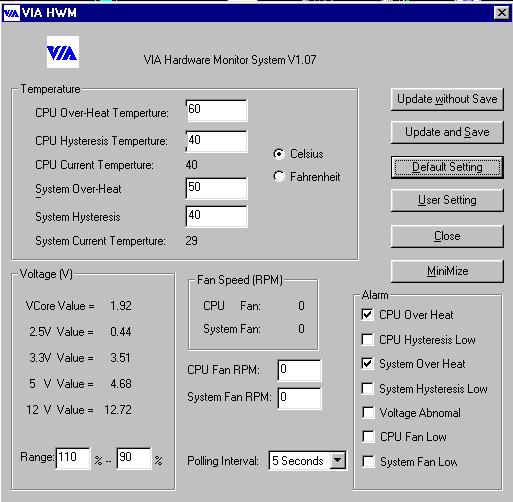This screenshot has height=502, width=513.
Task: Load the User Setting button
Action: 447,200
